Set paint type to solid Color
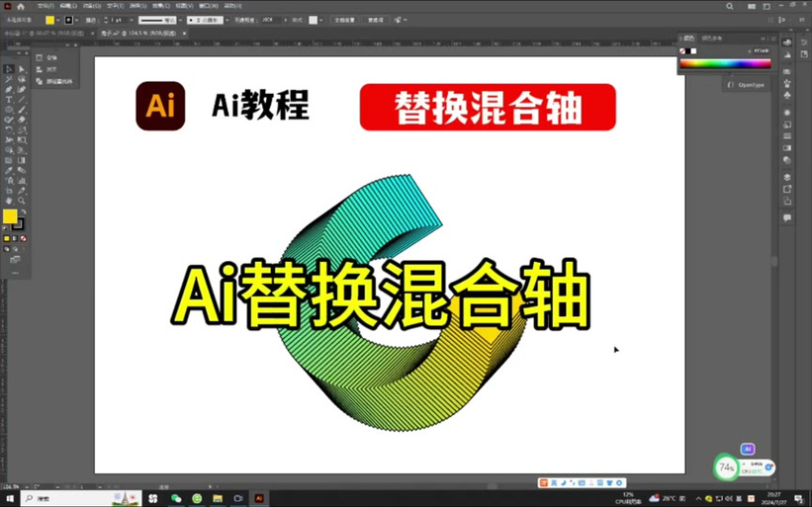The height and width of the screenshot is (507, 812). click(x=7, y=238)
